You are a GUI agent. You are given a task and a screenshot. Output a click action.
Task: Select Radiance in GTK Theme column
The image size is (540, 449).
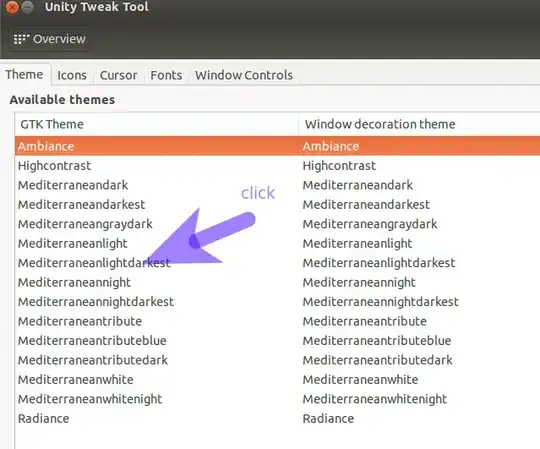pyautogui.click(x=44, y=419)
